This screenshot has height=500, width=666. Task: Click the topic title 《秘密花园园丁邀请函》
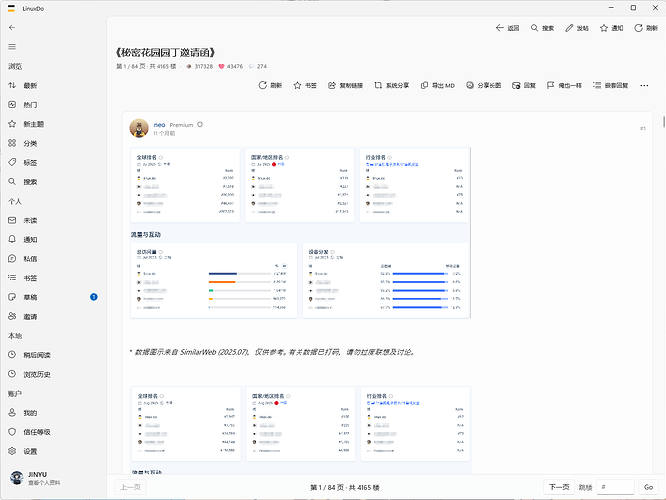click(166, 53)
